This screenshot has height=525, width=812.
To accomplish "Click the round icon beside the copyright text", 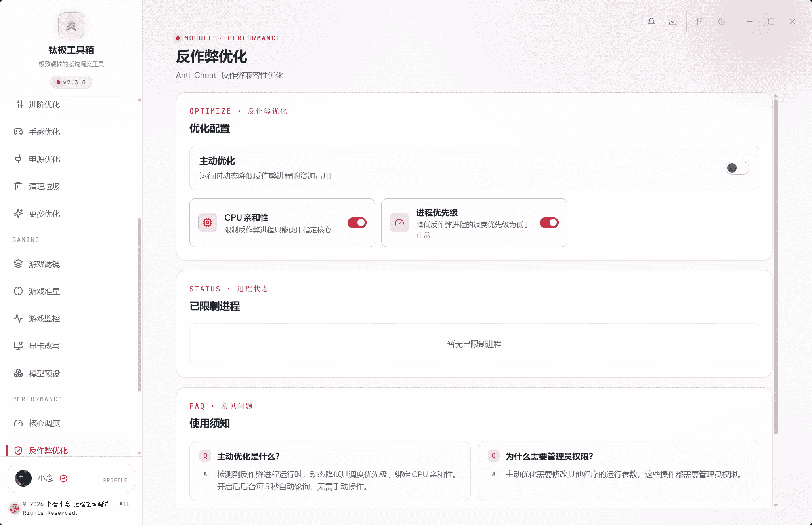I will [x=15, y=508].
